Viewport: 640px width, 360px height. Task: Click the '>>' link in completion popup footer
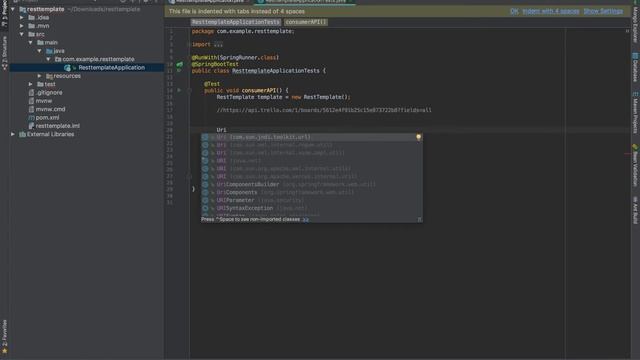coord(305,220)
